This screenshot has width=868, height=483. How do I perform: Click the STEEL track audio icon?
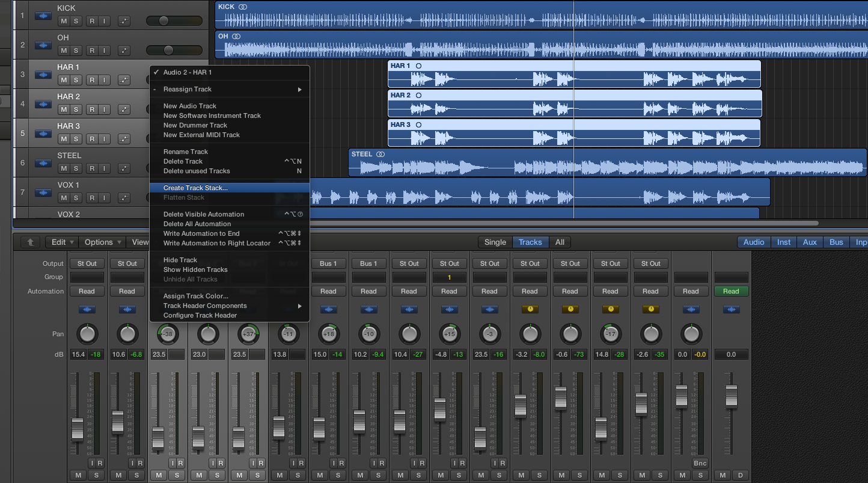(x=43, y=163)
